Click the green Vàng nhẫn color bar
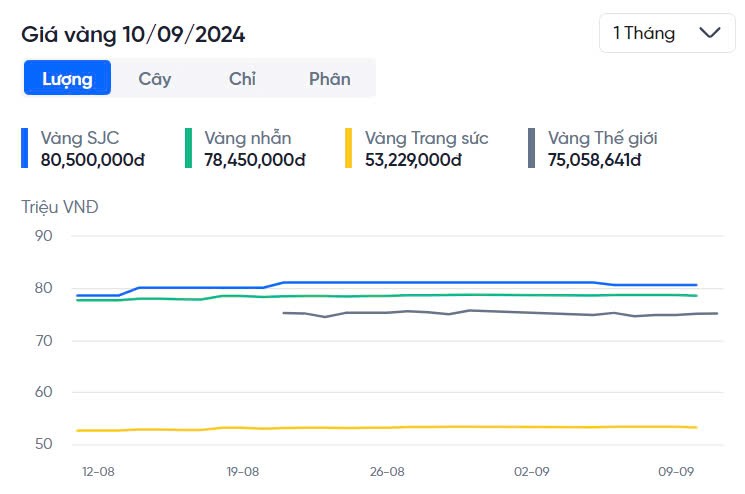 [x=188, y=148]
